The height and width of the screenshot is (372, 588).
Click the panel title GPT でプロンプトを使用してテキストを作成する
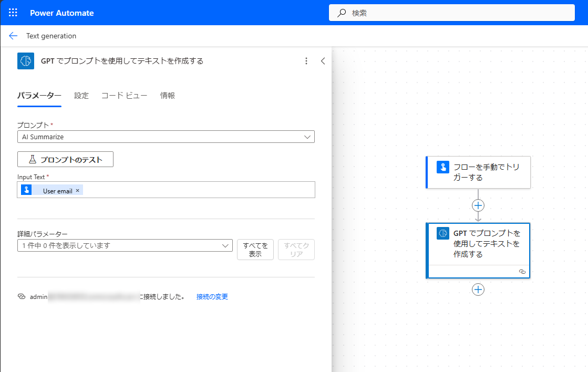coord(122,61)
